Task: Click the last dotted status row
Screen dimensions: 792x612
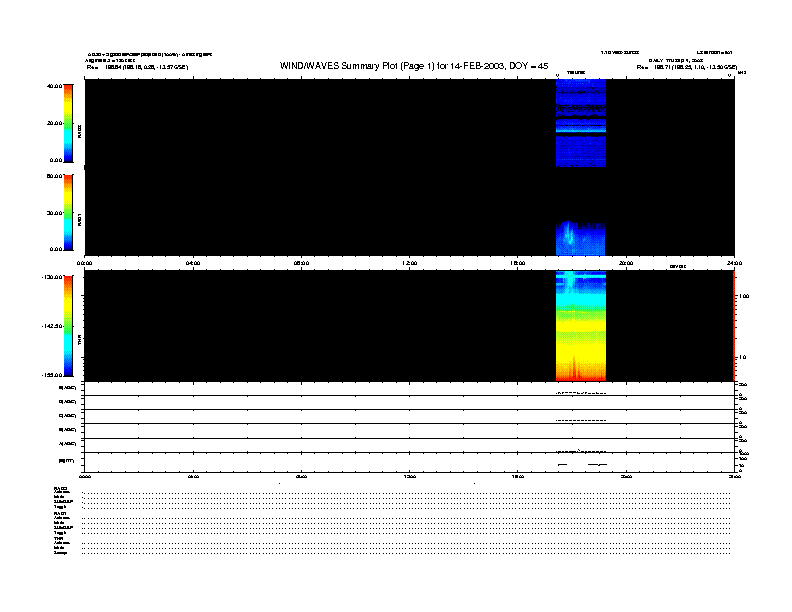Action: pos(406,553)
